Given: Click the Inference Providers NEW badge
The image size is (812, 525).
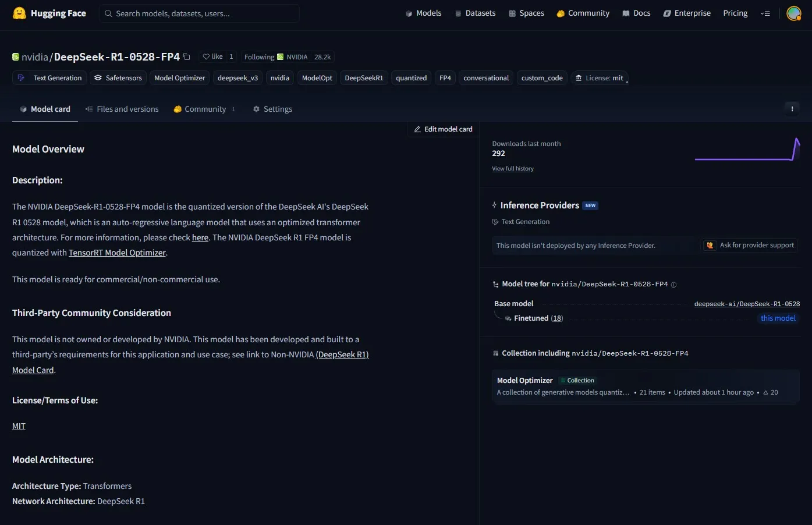Looking at the screenshot, I should (x=590, y=205).
